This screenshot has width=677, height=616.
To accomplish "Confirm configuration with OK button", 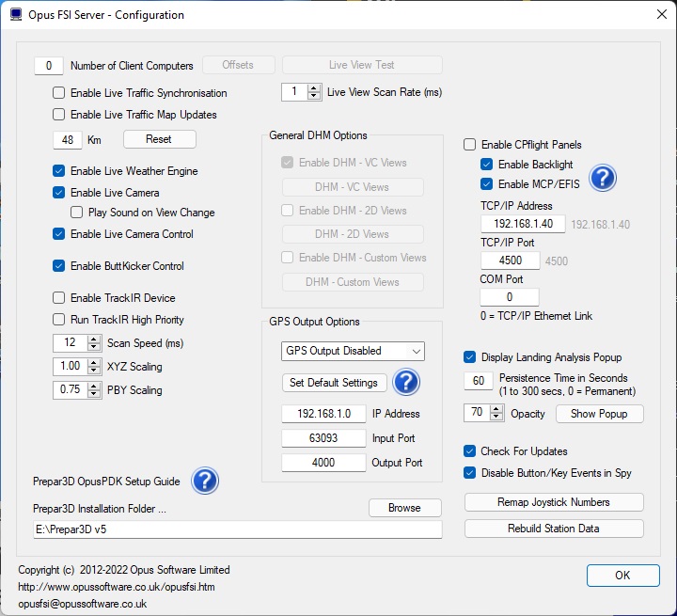I will 622,576.
